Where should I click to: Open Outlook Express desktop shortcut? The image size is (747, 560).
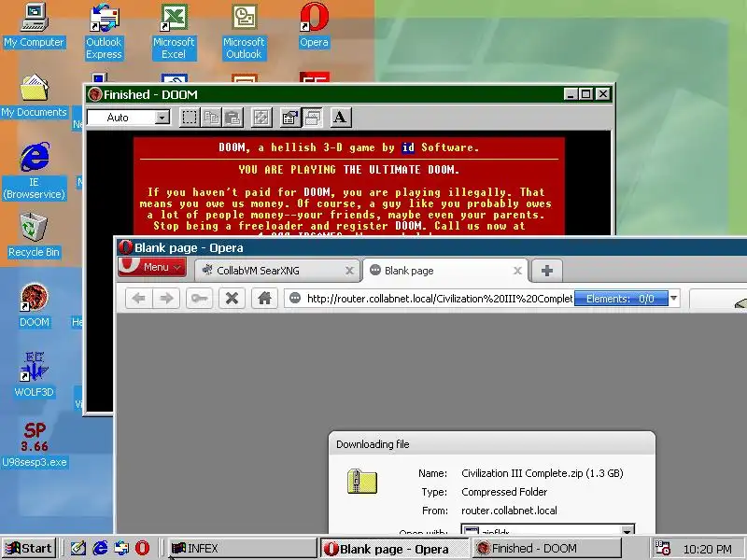(x=104, y=31)
